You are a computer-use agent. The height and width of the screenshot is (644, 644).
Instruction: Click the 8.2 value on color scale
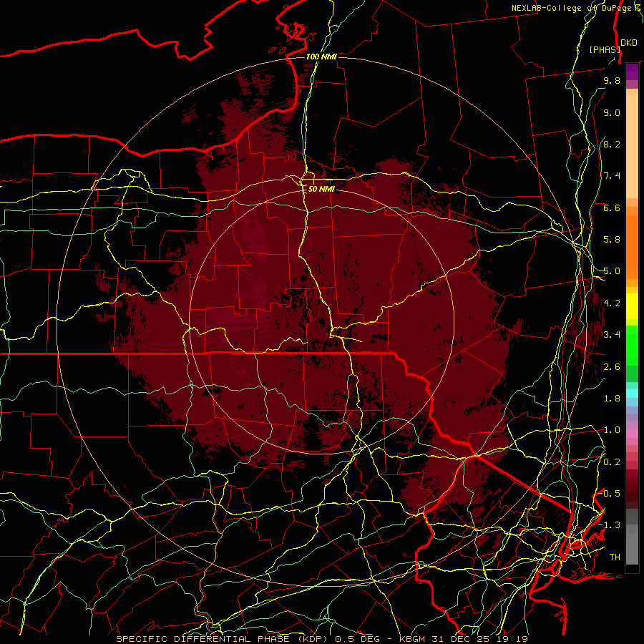tap(612, 144)
